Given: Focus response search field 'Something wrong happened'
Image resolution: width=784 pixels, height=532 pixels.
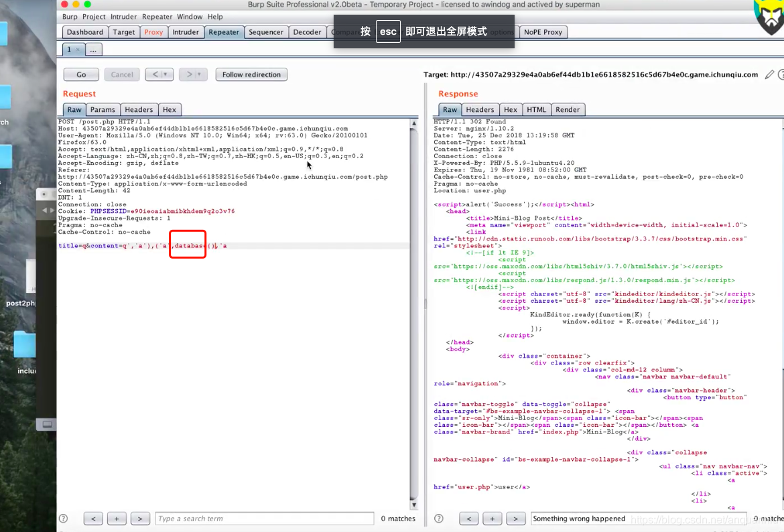Looking at the screenshot, I should pyautogui.click(x=639, y=519).
